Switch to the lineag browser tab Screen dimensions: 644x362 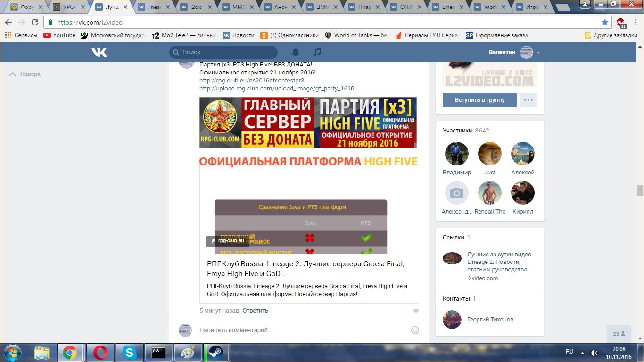pyautogui.click(x=155, y=7)
